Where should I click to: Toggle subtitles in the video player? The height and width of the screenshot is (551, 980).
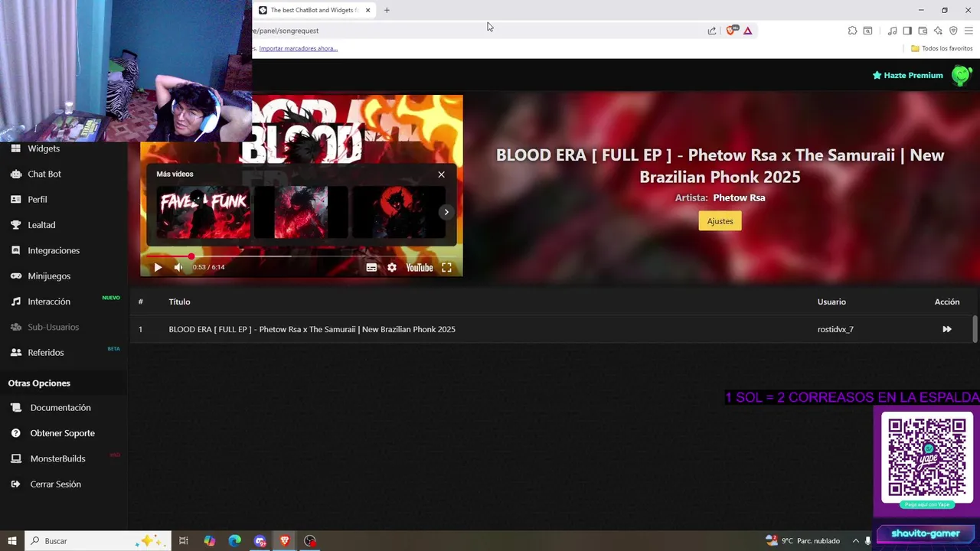pos(371,267)
